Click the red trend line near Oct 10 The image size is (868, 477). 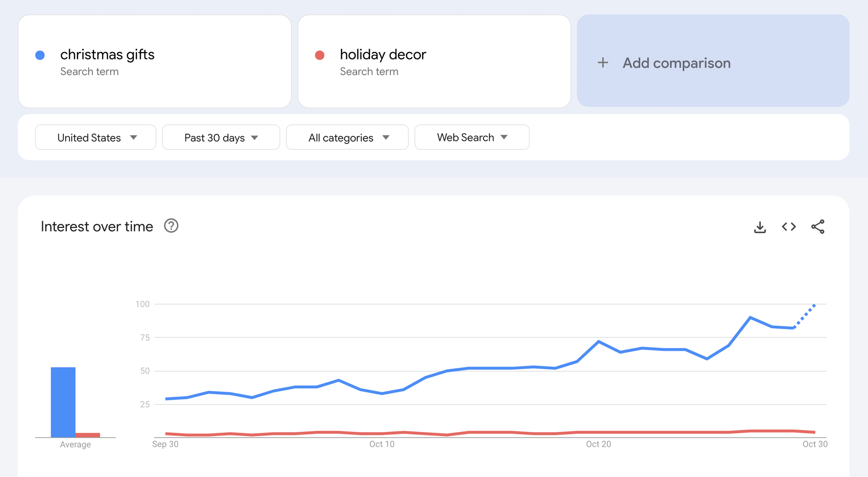pyautogui.click(x=382, y=434)
